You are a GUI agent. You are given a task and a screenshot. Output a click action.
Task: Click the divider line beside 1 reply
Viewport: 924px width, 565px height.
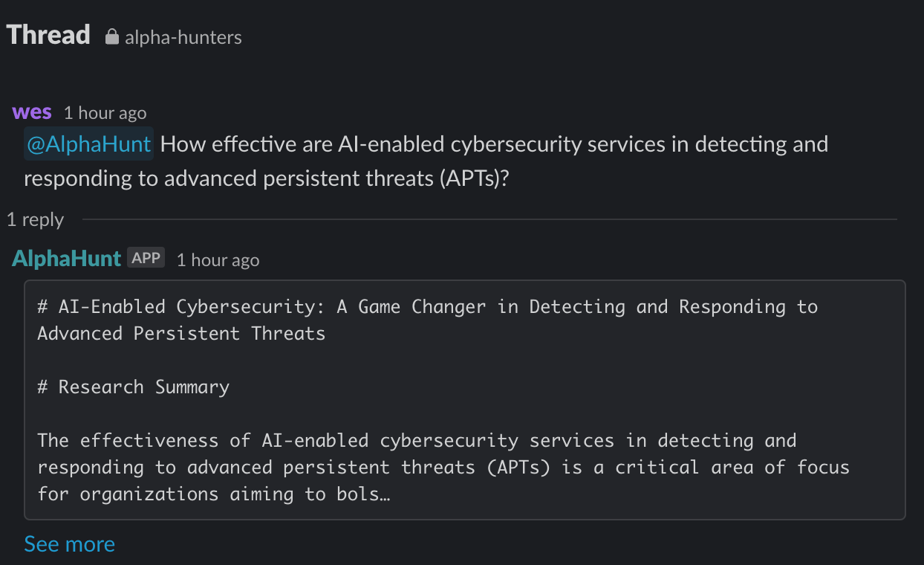pos(489,219)
